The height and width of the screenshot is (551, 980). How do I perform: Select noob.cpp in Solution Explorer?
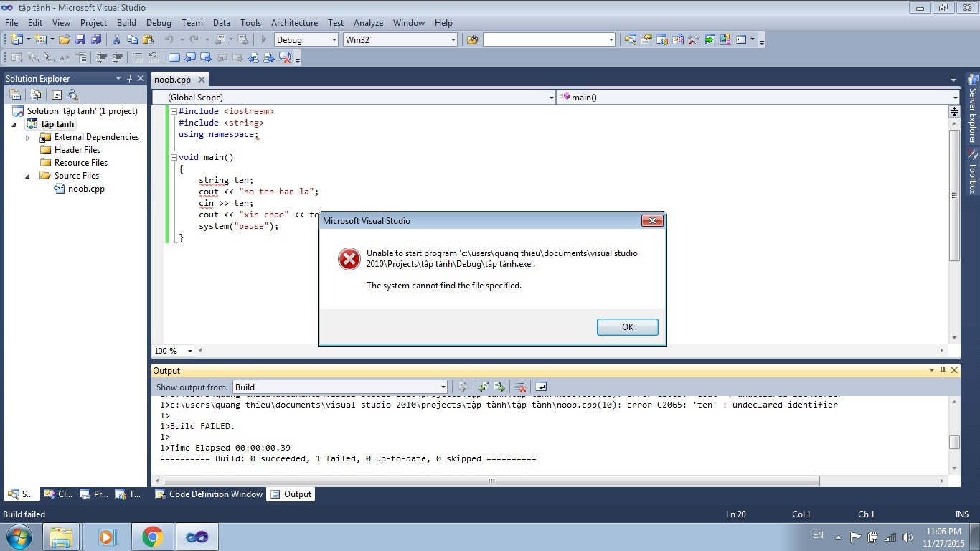[x=86, y=189]
